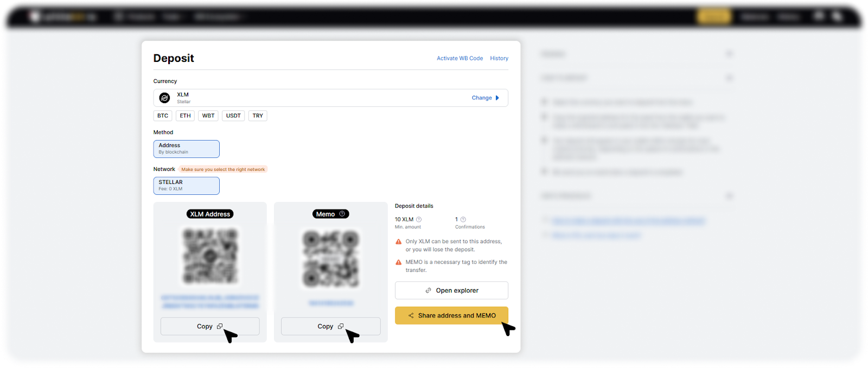Click the XLM Address QR code
Image resolution: width=868 pixels, height=368 pixels.
[x=210, y=256]
